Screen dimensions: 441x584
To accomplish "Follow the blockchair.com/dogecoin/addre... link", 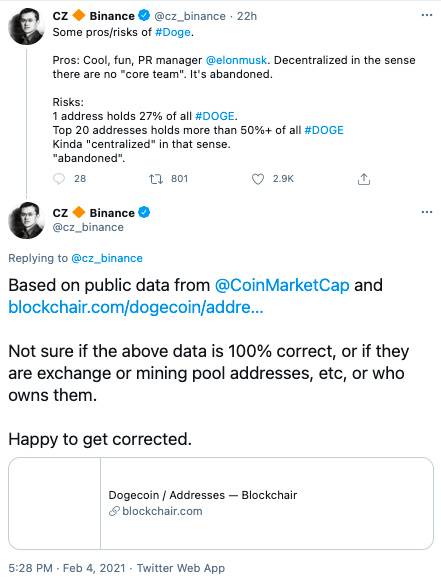I will click(x=136, y=308).
